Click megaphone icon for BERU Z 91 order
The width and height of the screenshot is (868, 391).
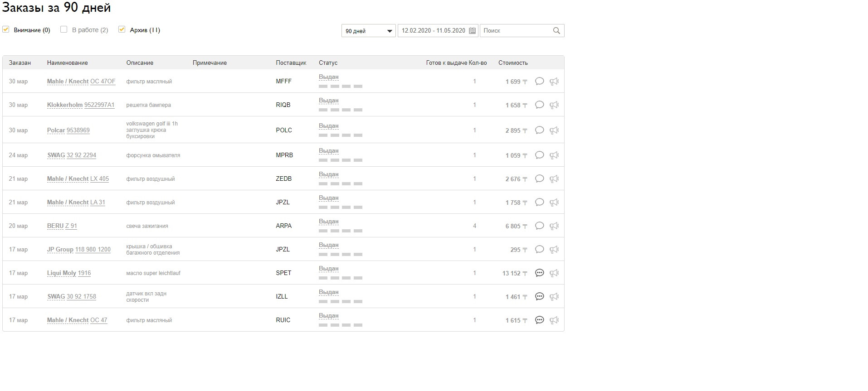(x=554, y=226)
